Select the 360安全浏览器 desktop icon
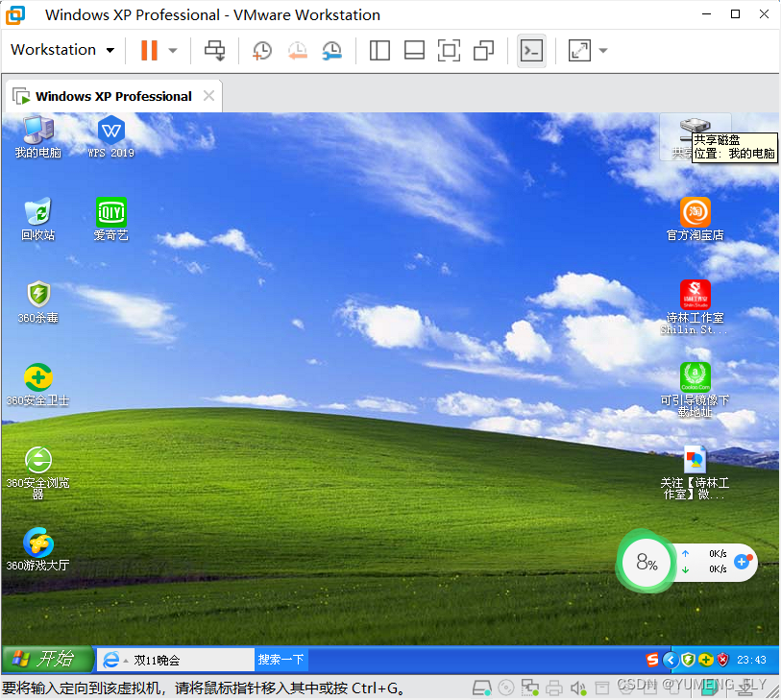The height and width of the screenshot is (700, 781). (x=37, y=473)
